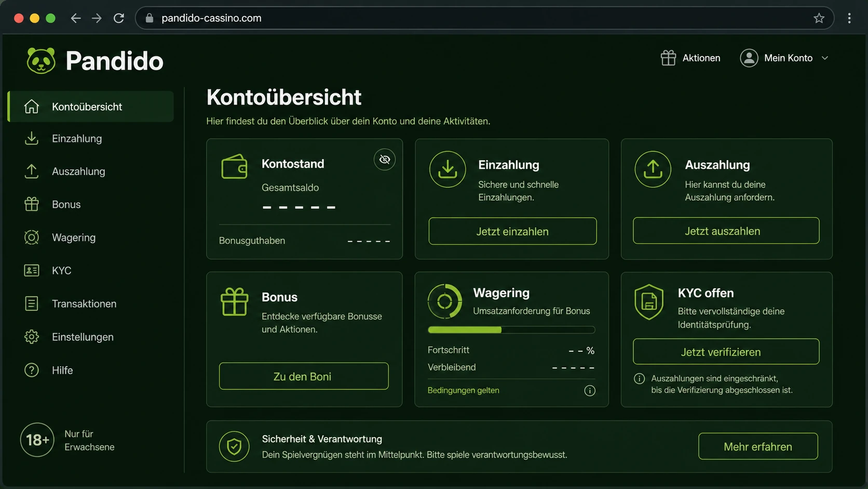Go forward using the browser forward arrow

pos(97,18)
